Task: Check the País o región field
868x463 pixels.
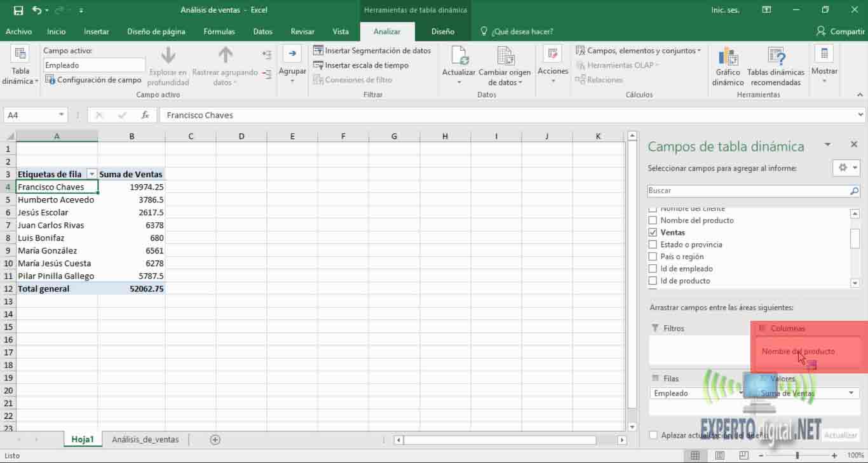Action: pyautogui.click(x=653, y=257)
